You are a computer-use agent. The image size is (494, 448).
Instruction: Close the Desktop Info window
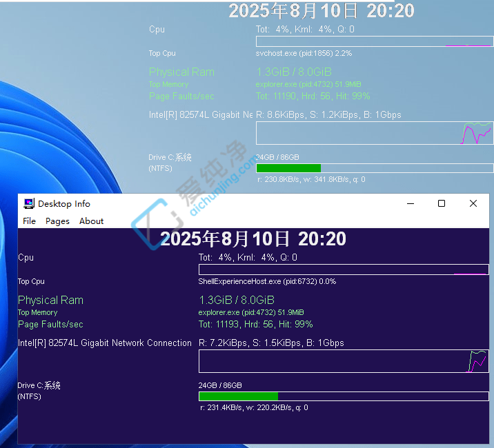click(x=473, y=204)
